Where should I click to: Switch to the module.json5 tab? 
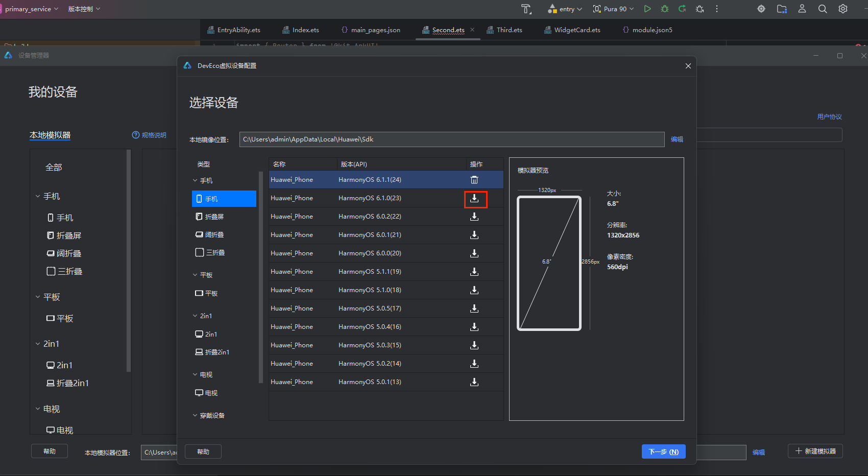click(x=647, y=30)
